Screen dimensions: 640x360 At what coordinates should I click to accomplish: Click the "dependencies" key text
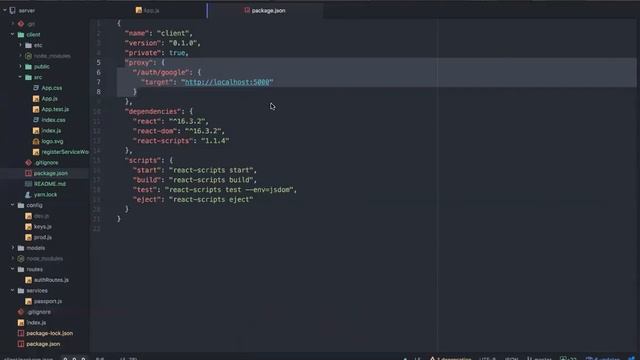pos(153,111)
